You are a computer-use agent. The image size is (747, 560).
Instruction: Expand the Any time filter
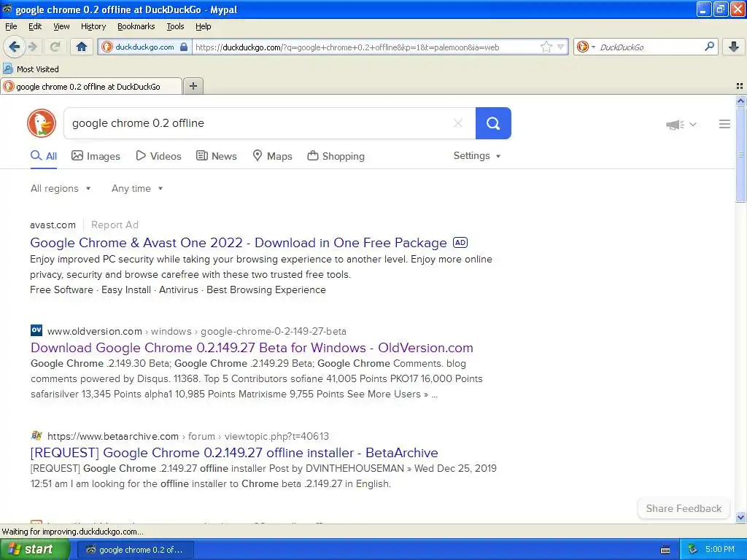pos(137,189)
